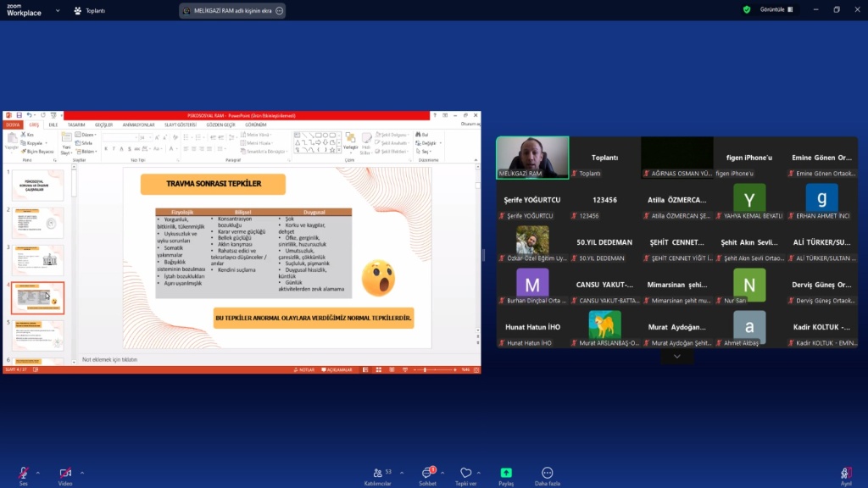Viewport: 868px width, 488px height.
Task: Open screen share options ellipsis in banner
Action: tap(279, 11)
